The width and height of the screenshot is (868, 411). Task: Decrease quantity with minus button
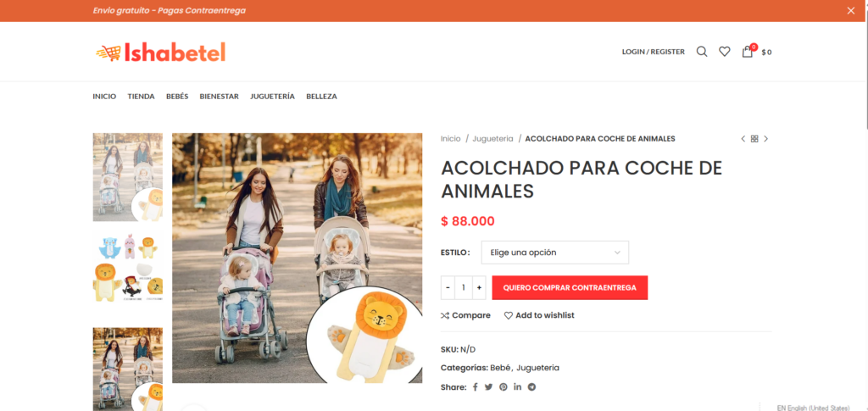[x=448, y=287]
